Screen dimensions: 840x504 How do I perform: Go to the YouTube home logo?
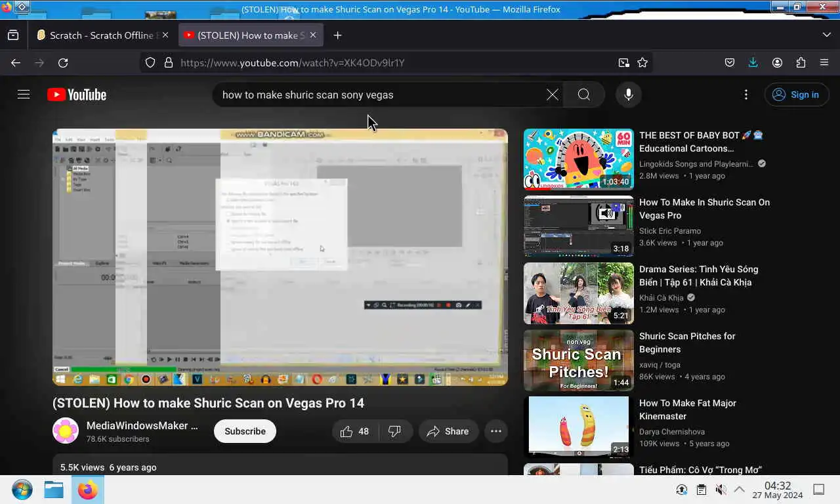pyautogui.click(x=77, y=94)
